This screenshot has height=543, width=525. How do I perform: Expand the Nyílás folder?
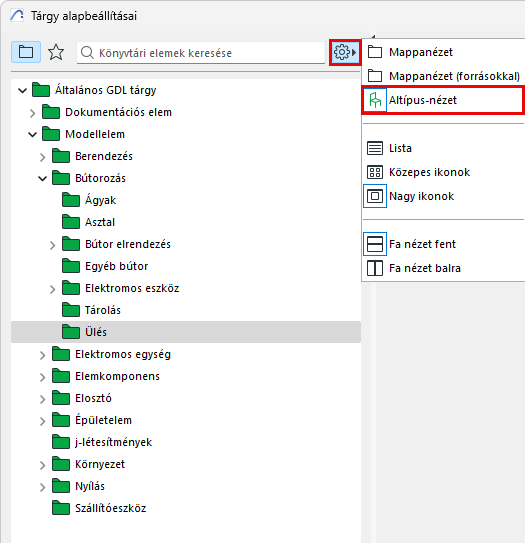(43, 487)
